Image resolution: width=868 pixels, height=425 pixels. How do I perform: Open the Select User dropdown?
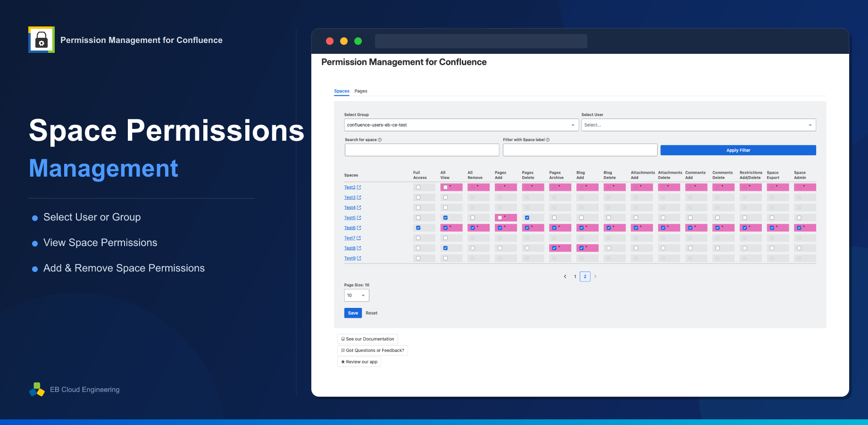[x=699, y=125]
